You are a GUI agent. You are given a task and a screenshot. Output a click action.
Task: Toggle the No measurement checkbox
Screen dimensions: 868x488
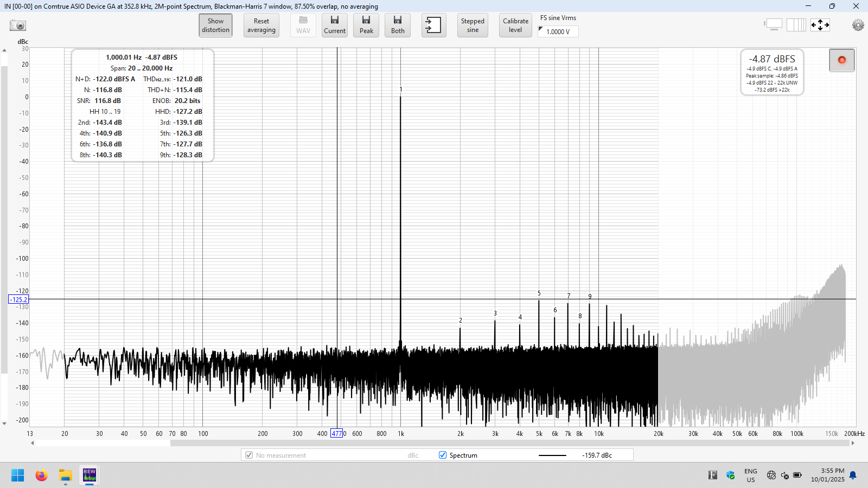(249, 455)
